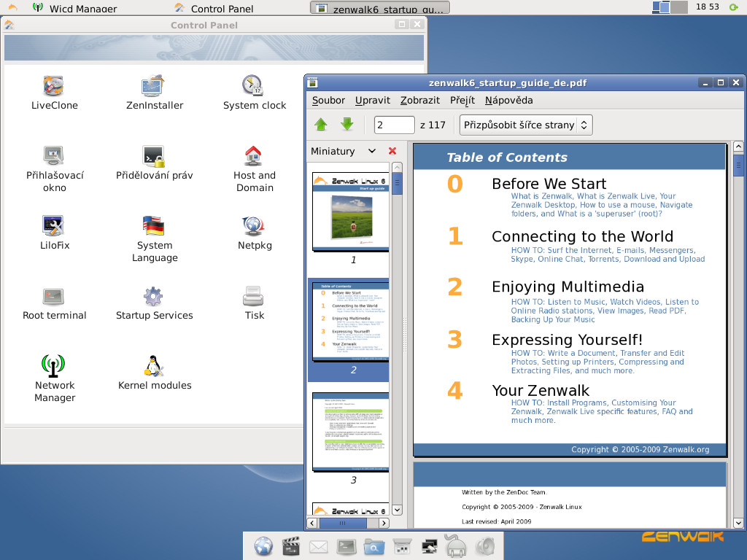This screenshot has width=747, height=560.
Task: Switch to zenwalk6_startup_gu... taskbar item
Action: 380,7
